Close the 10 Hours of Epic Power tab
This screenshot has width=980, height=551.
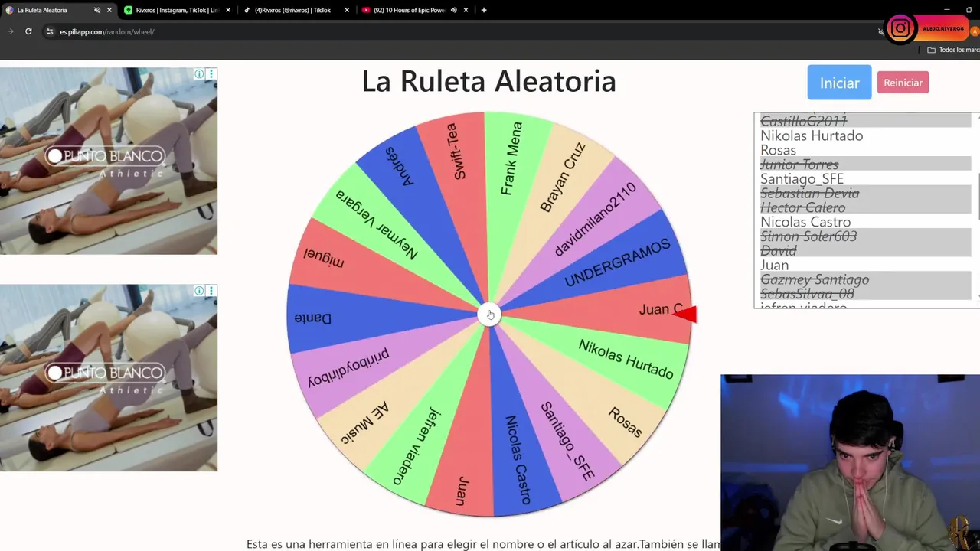tap(465, 10)
